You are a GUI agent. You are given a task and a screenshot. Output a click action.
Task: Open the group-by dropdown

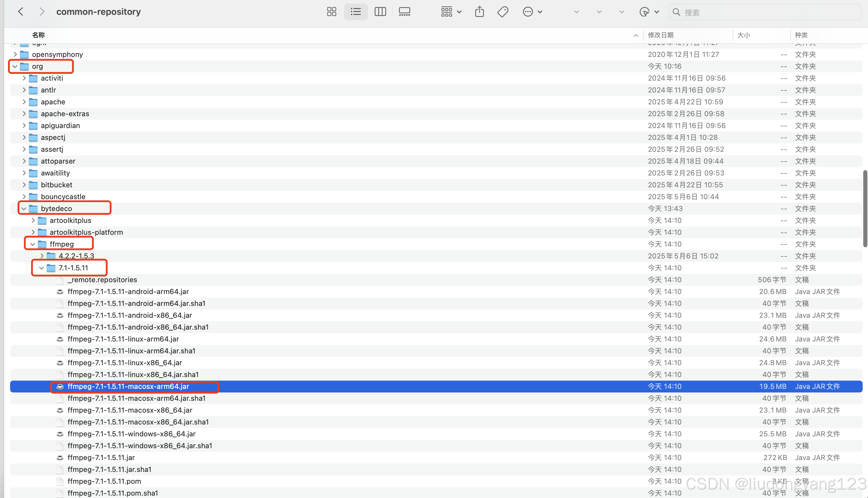451,12
